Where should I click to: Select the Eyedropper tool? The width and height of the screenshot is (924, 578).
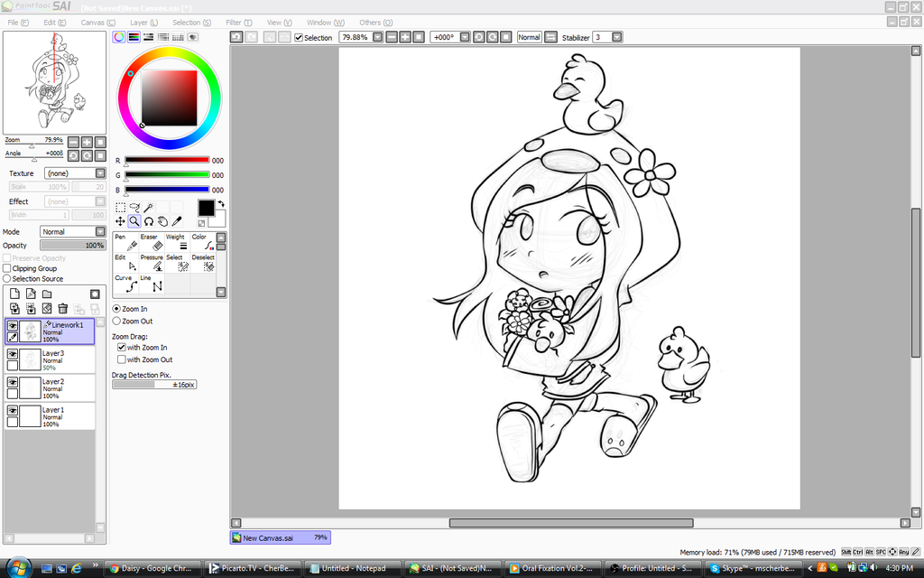point(177,221)
